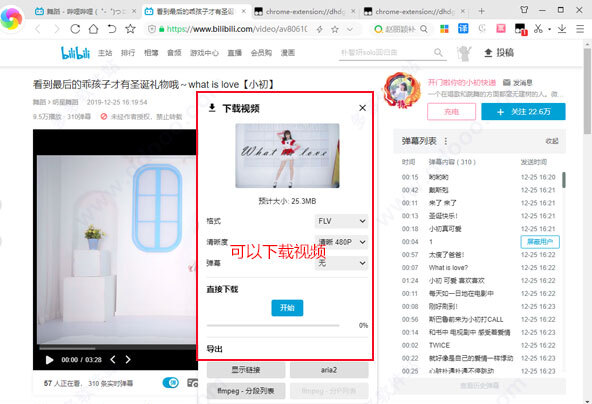Open 直播 in bilibili navigation
The height and width of the screenshot is (404, 592).
point(234,53)
